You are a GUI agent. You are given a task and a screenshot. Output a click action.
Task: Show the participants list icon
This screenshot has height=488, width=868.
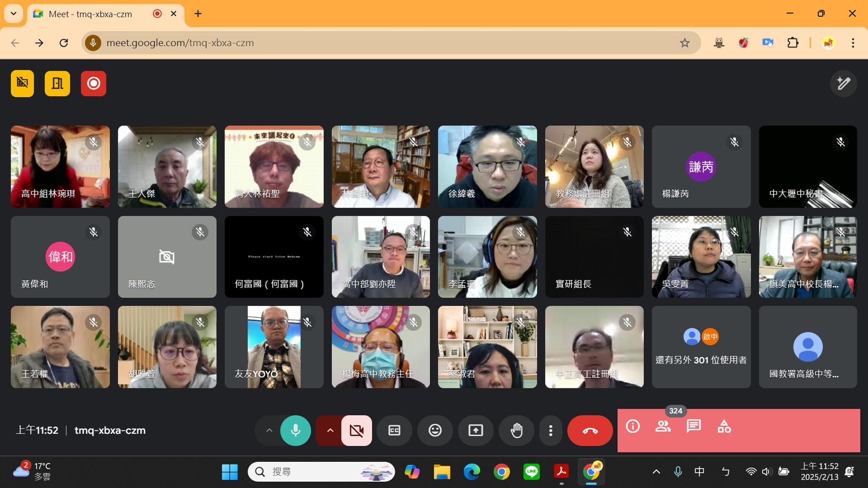(663, 426)
